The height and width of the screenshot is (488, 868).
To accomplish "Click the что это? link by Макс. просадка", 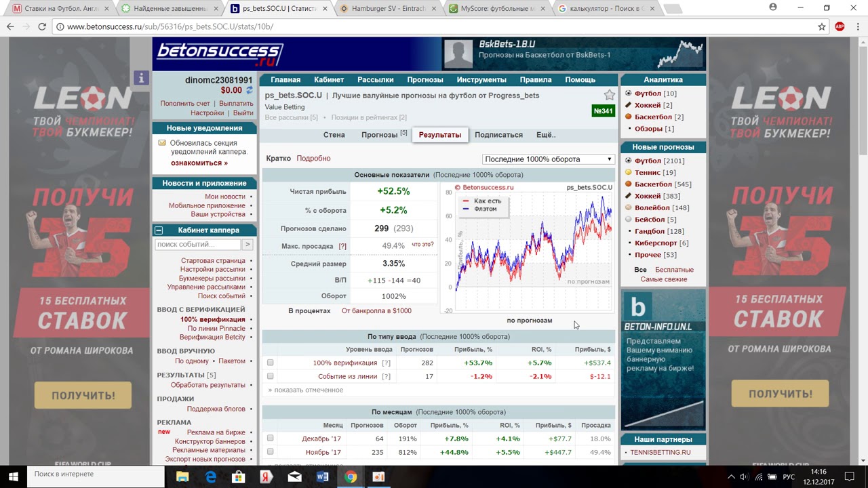I will pos(422,244).
